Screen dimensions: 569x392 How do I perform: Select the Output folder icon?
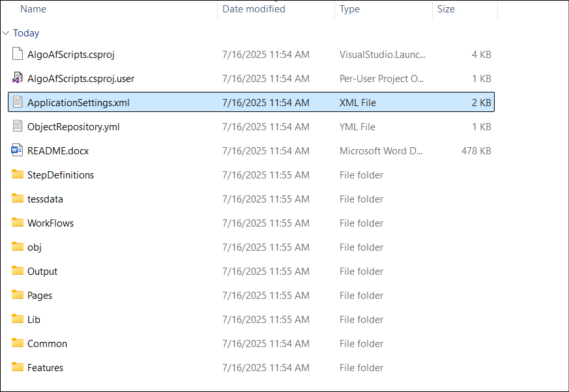click(18, 270)
